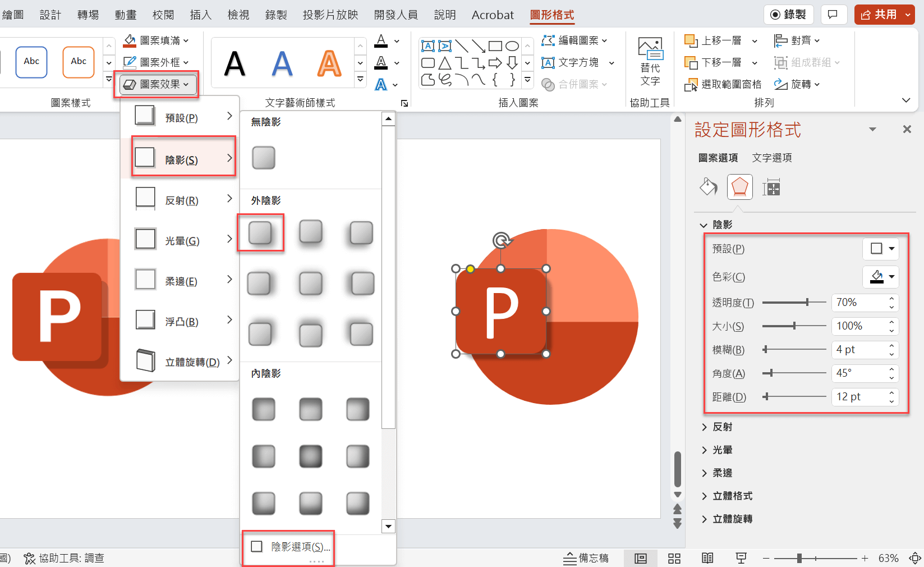Click the 共用 share button

point(885,15)
